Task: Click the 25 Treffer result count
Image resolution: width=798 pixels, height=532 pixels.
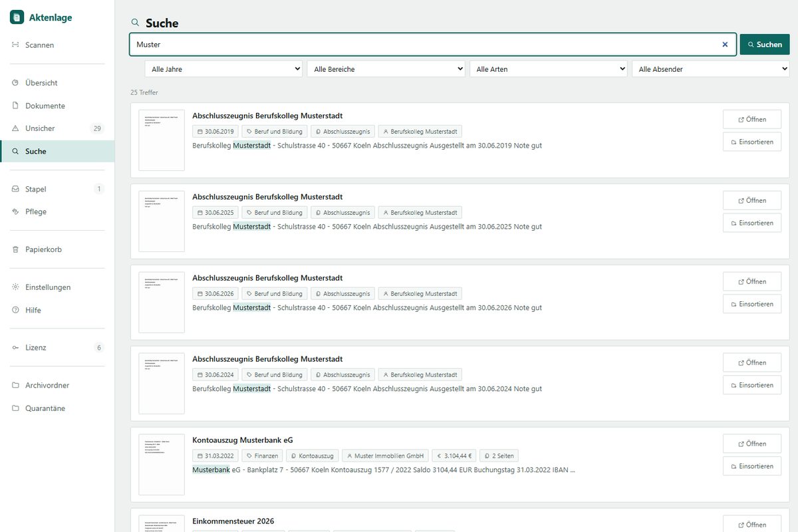Action: 144,92
